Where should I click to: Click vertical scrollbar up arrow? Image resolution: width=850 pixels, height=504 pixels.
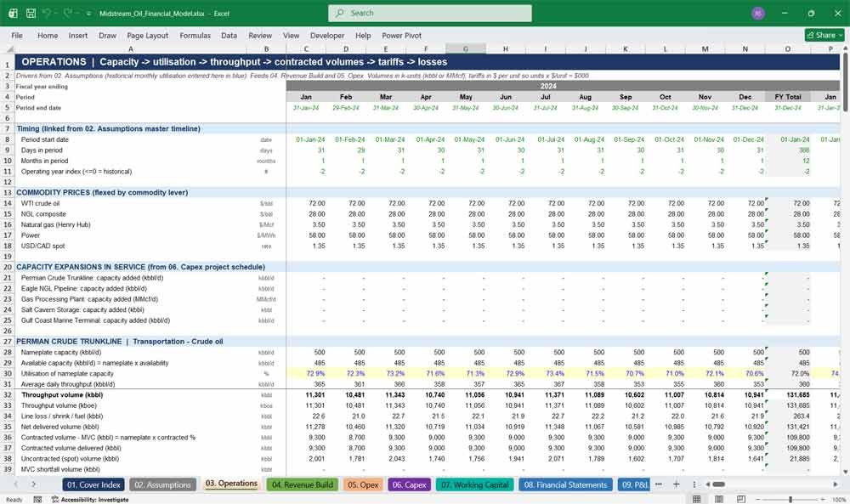845,48
